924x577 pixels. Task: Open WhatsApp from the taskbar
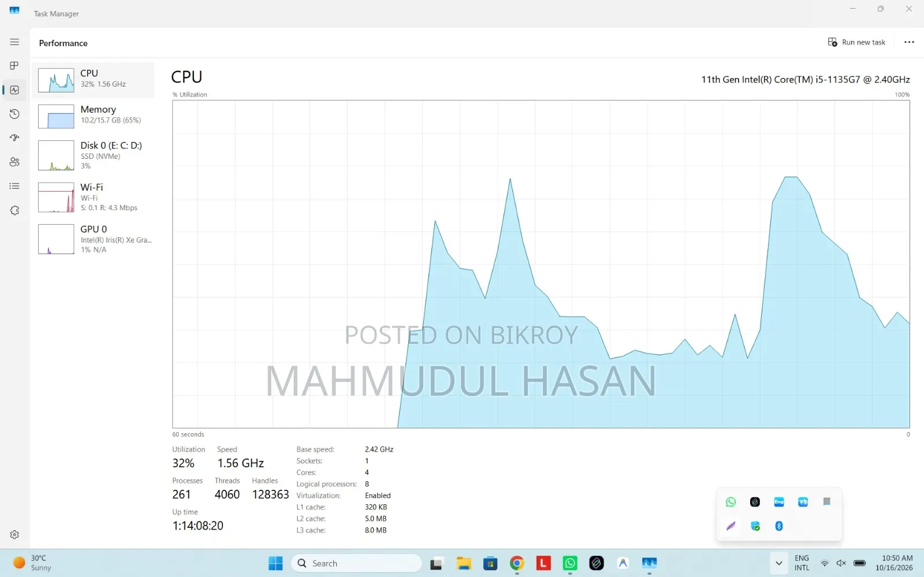point(570,563)
